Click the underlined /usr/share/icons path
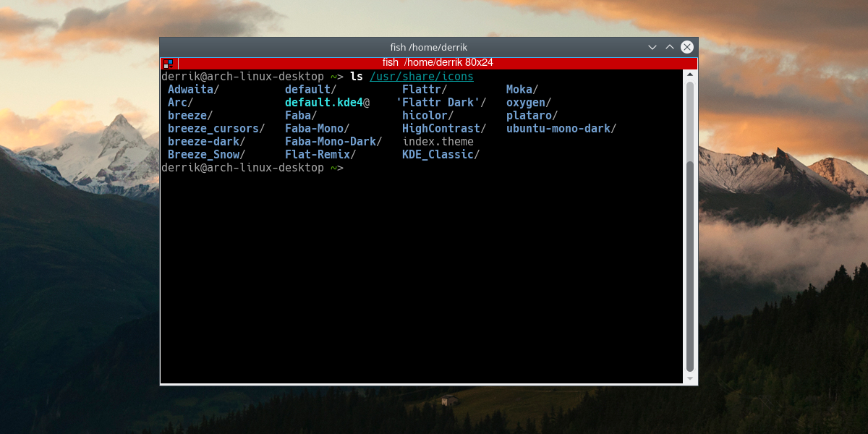Image resolution: width=868 pixels, height=434 pixels. click(422, 77)
